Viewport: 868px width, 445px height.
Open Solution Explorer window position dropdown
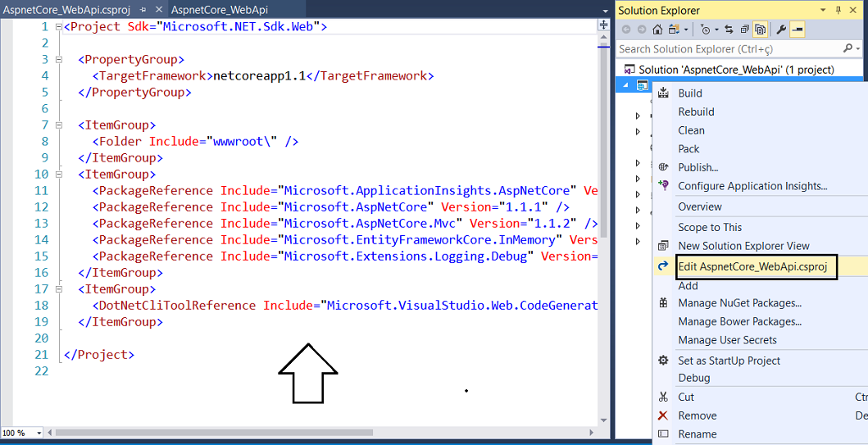pos(823,10)
